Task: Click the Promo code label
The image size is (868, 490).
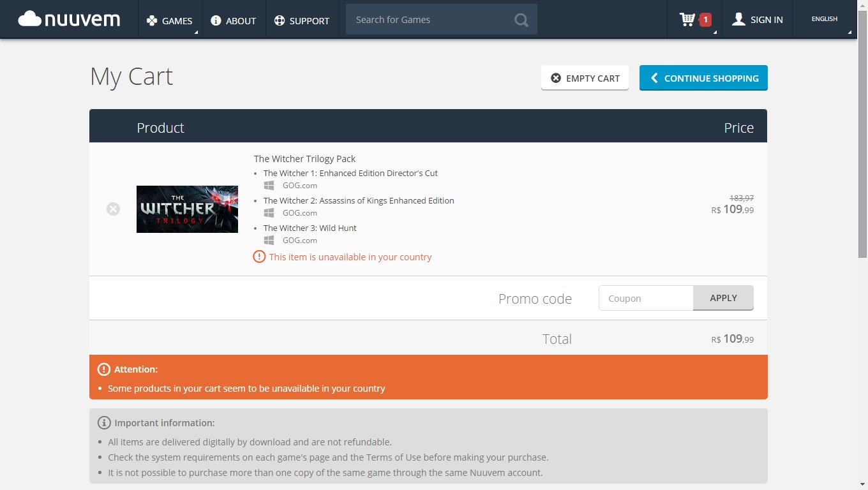Action: (x=535, y=299)
